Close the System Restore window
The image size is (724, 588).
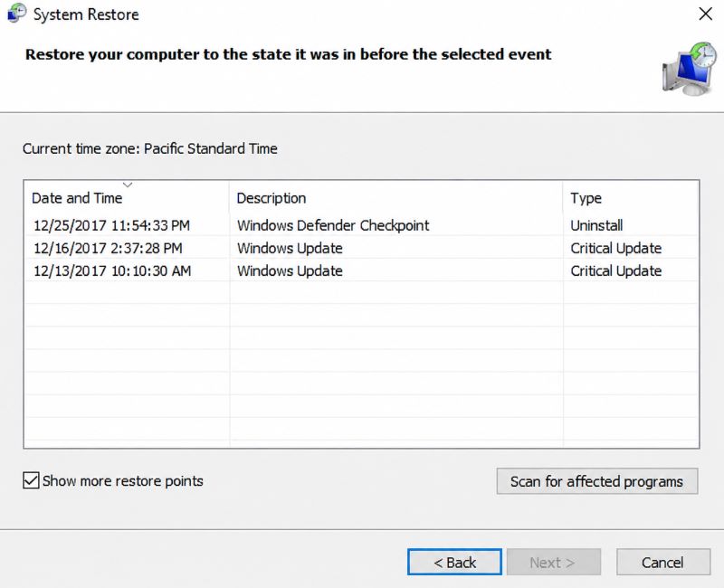pos(705,14)
